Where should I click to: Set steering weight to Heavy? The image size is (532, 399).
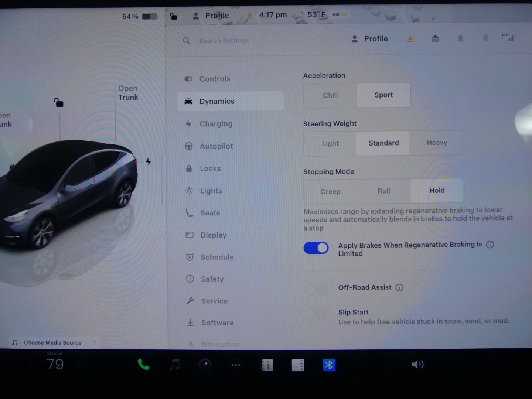pyautogui.click(x=437, y=143)
